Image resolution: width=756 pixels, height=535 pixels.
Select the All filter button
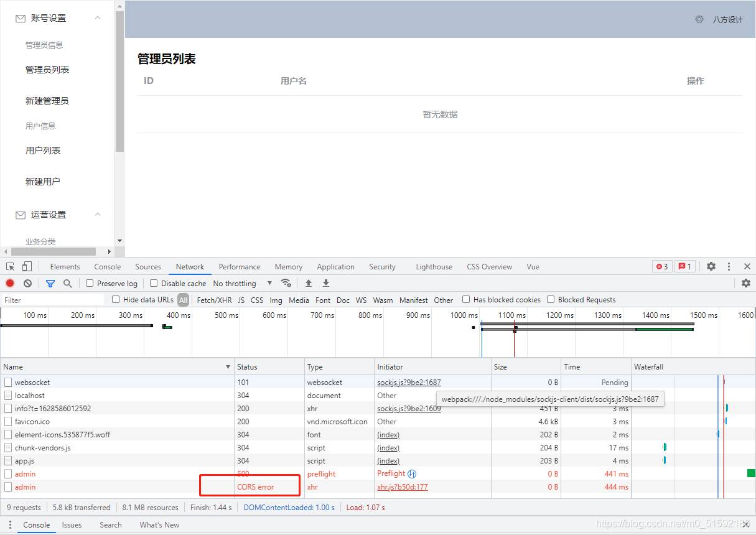click(183, 300)
